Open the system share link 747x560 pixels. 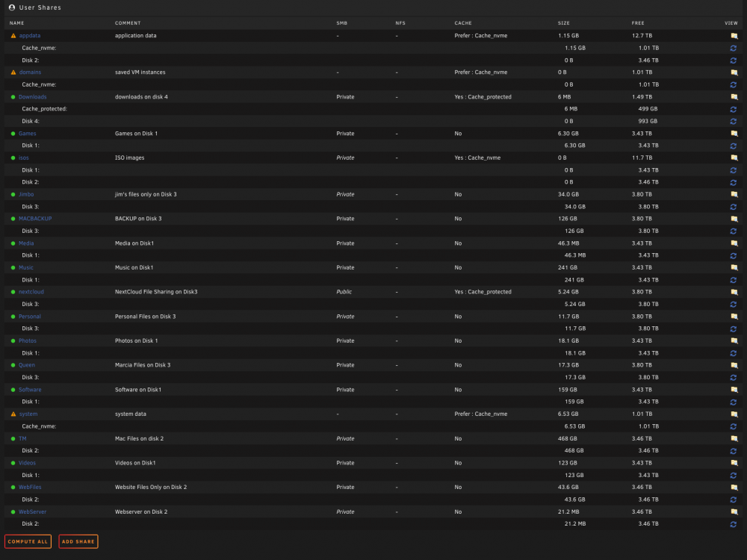pyautogui.click(x=28, y=414)
